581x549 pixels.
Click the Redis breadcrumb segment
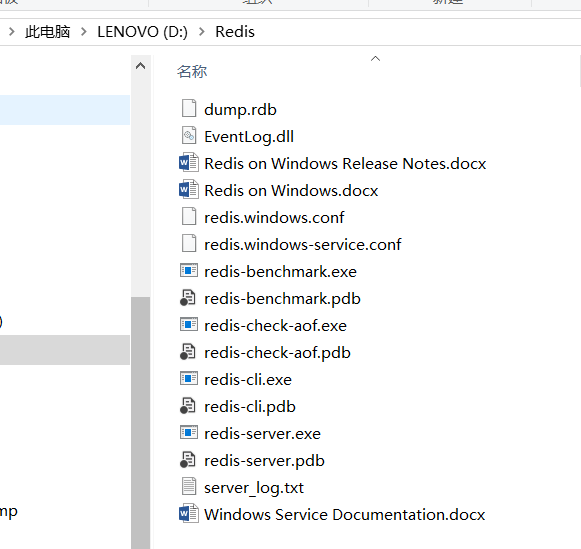235,32
